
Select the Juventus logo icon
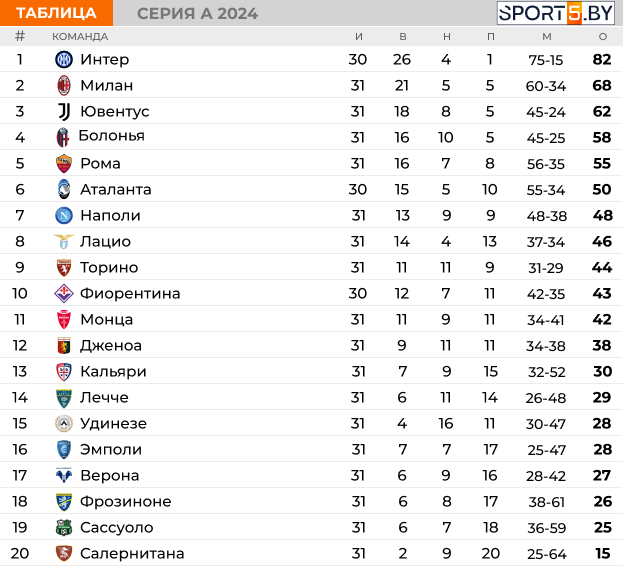pos(64,112)
